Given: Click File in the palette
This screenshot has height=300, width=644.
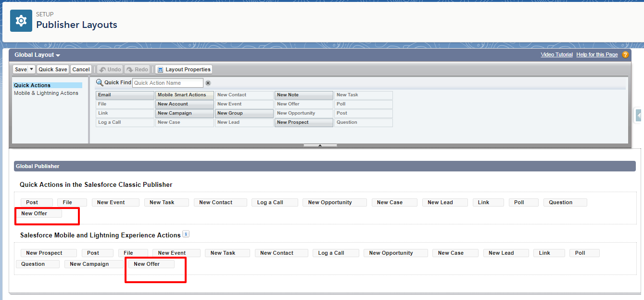Looking at the screenshot, I should (x=125, y=104).
